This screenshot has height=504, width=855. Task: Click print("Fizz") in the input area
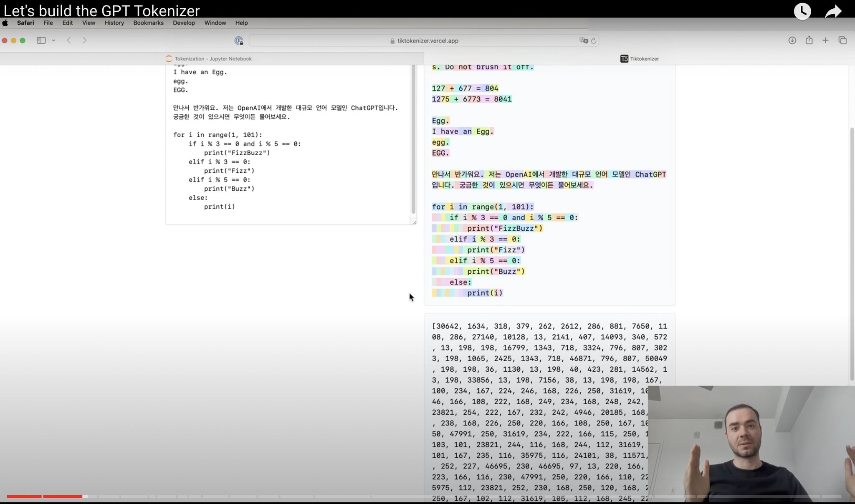[x=229, y=171]
